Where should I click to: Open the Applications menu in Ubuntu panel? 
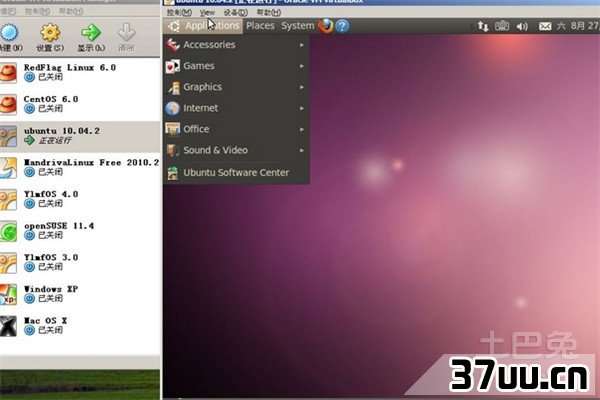204,26
